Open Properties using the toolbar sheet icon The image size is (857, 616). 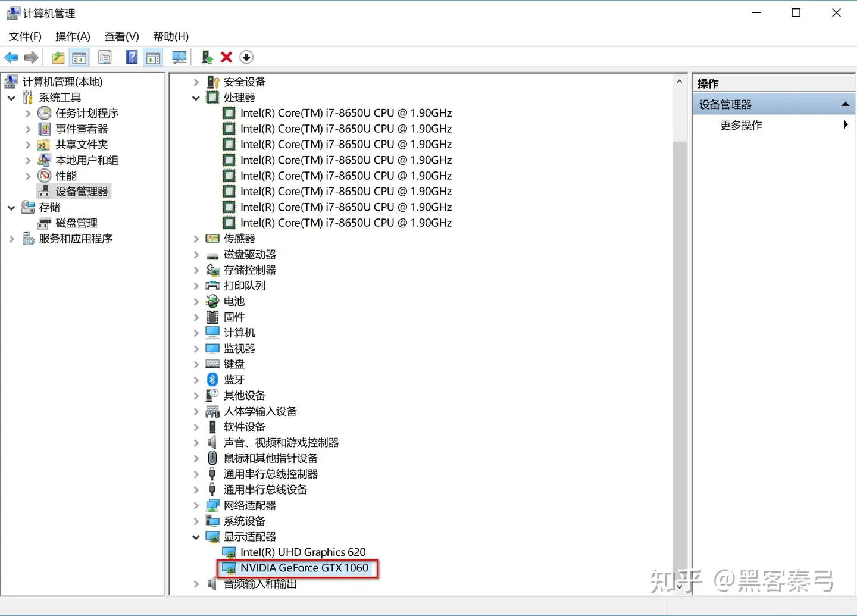point(105,57)
